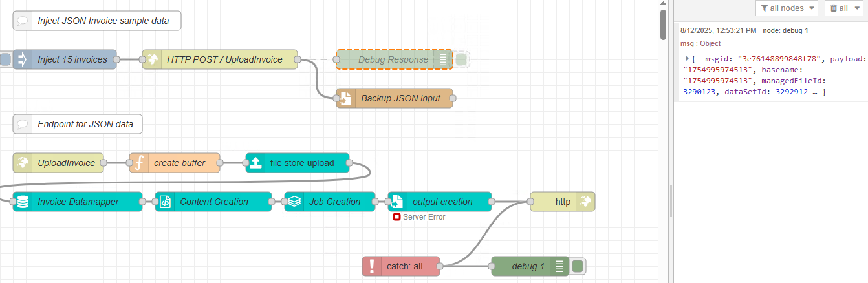Click the Job Creation layers icon

(x=294, y=202)
